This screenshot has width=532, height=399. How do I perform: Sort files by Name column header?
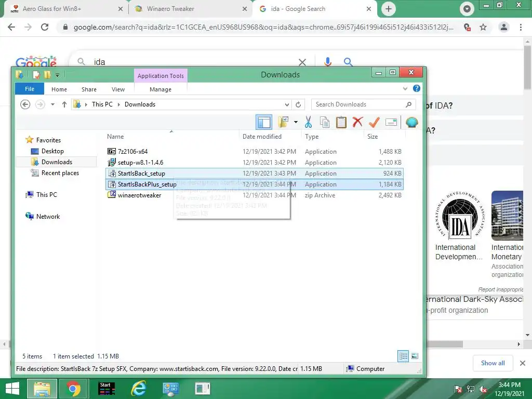[115, 137]
